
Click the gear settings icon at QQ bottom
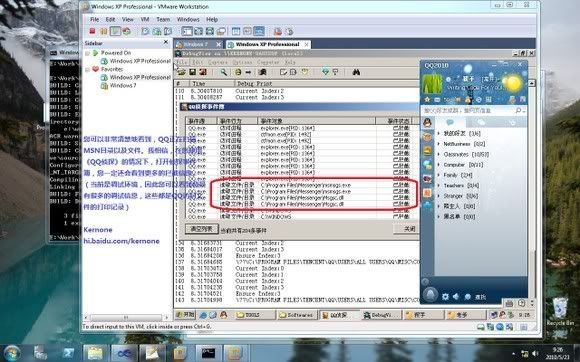[x=445, y=297]
